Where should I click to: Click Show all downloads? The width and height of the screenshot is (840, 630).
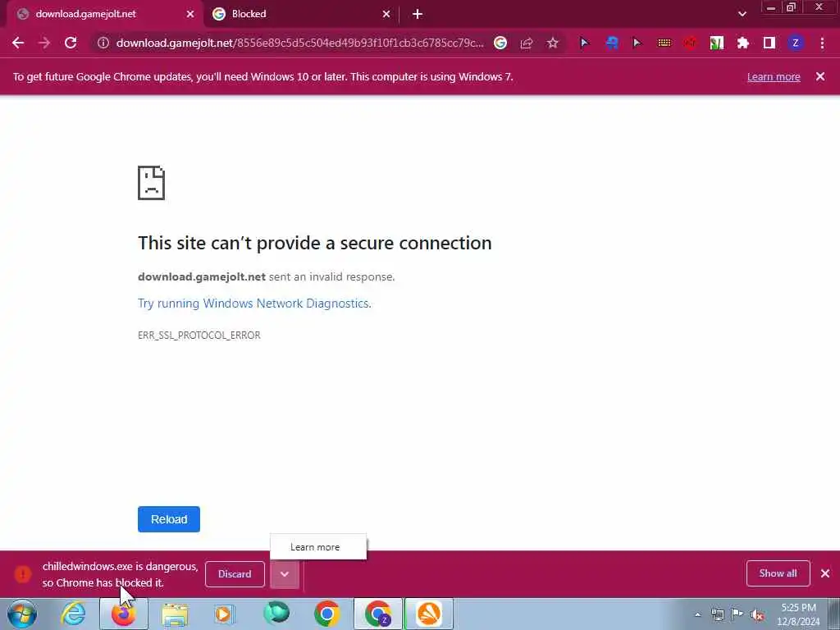778,573
